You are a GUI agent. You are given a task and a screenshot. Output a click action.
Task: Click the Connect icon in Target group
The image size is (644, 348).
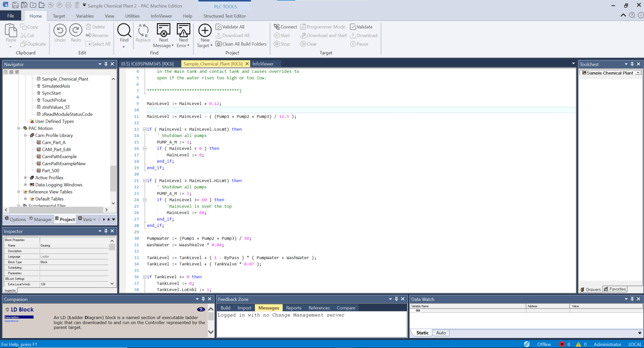tap(277, 27)
